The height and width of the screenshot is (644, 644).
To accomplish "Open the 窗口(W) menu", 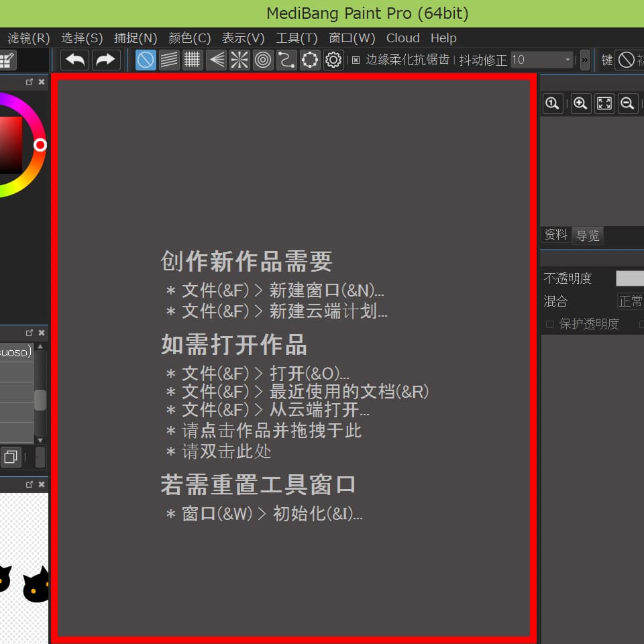I will 352,38.
